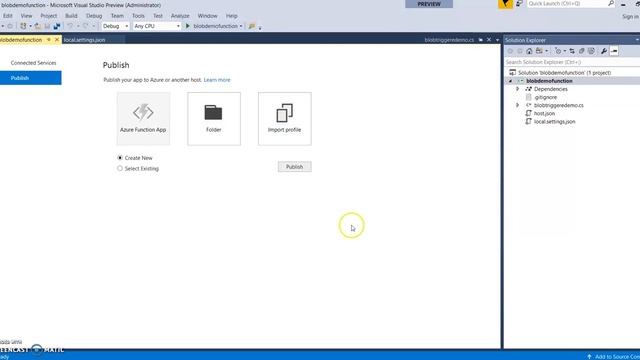The width and height of the screenshot is (640, 360).
Task: Open Properties via the wrench icon
Action: [x=604, y=51]
